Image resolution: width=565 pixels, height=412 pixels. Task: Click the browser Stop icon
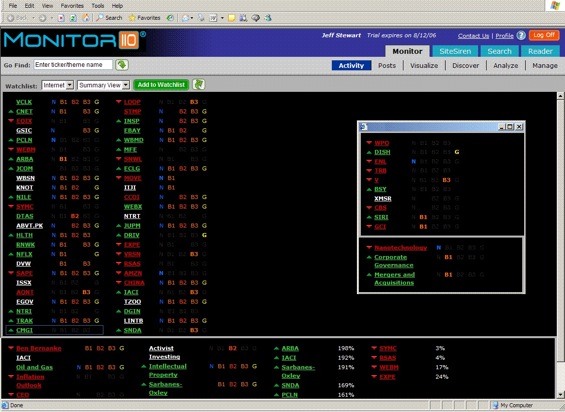click(61, 18)
